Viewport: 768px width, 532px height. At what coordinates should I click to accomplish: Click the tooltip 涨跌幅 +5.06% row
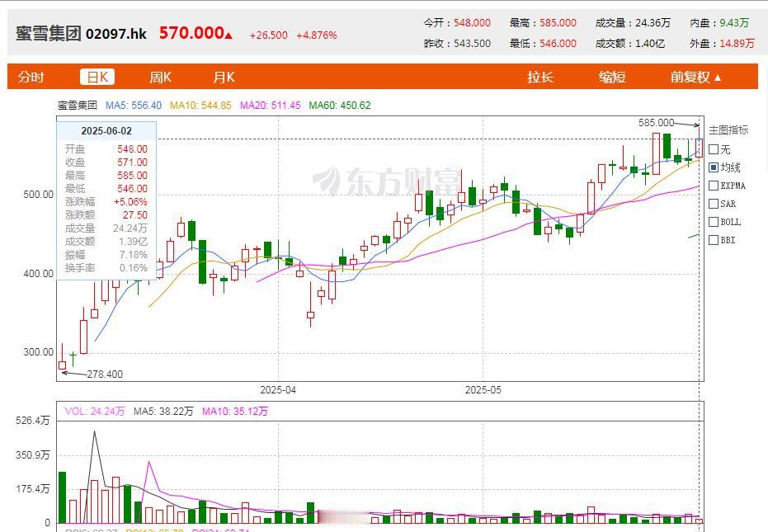(106, 202)
